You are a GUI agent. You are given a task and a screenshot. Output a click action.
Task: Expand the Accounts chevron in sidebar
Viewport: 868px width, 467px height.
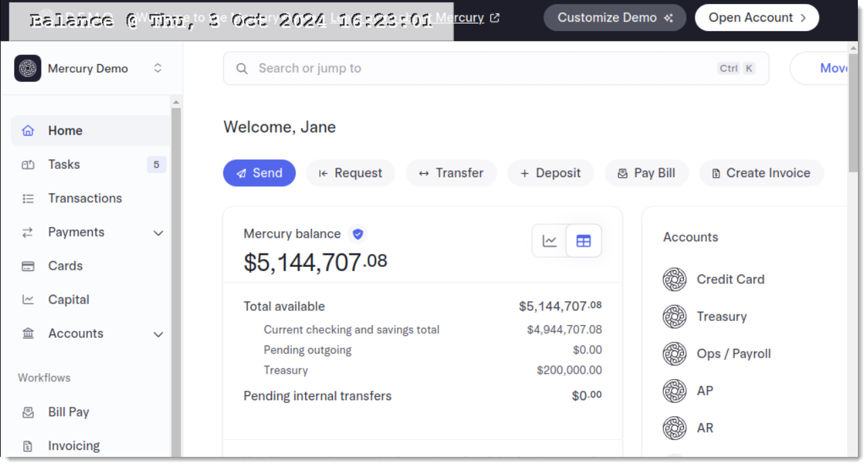click(x=158, y=334)
